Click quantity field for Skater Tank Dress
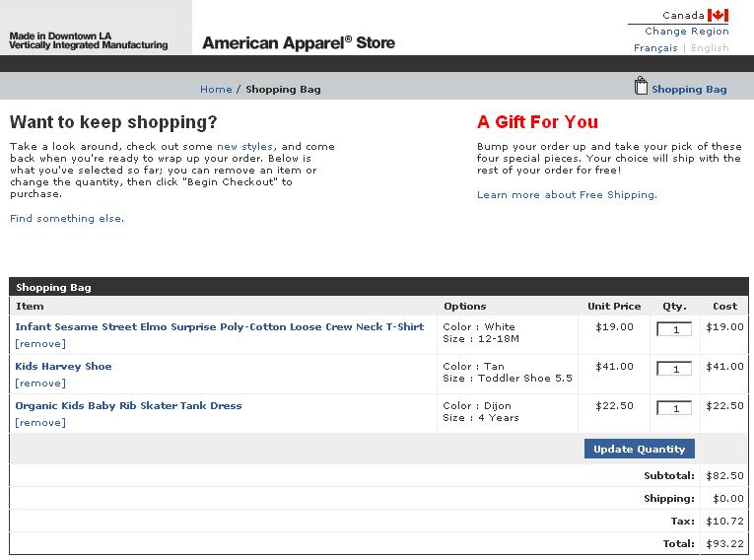Image resolution: width=754 pixels, height=560 pixels. pyautogui.click(x=674, y=408)
